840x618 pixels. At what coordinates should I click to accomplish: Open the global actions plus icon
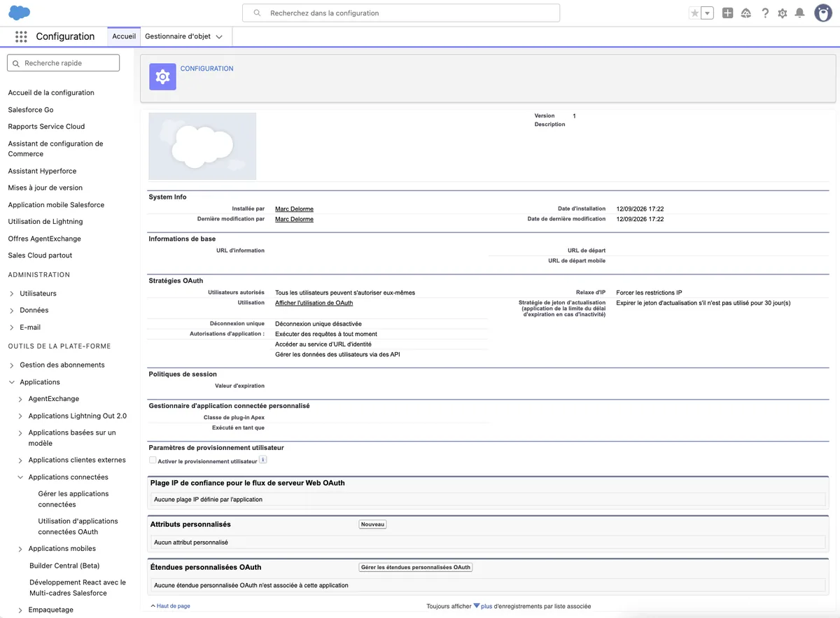(x=727, y=13)
